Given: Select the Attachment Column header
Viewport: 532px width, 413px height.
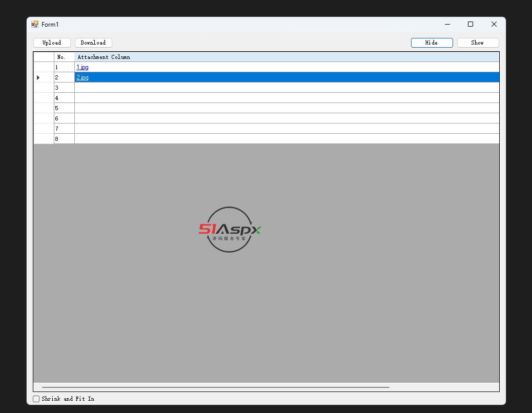Looking at the screenshot, I should click(x=287, y=57).
